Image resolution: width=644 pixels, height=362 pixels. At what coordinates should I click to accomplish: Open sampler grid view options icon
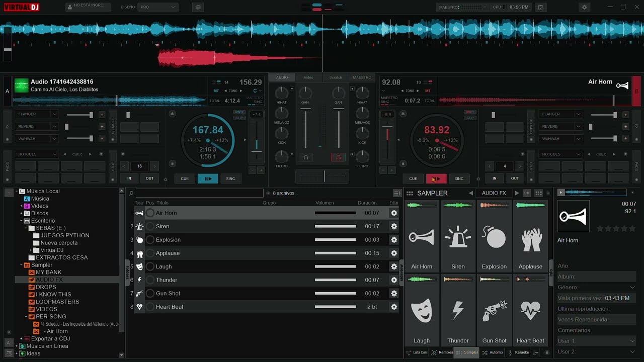[538, 193]
